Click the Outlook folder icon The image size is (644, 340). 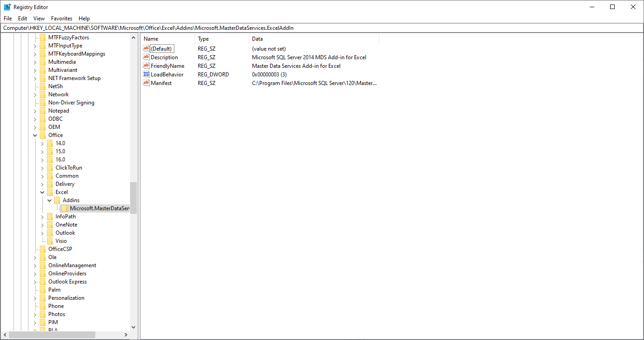coord(50,233)
